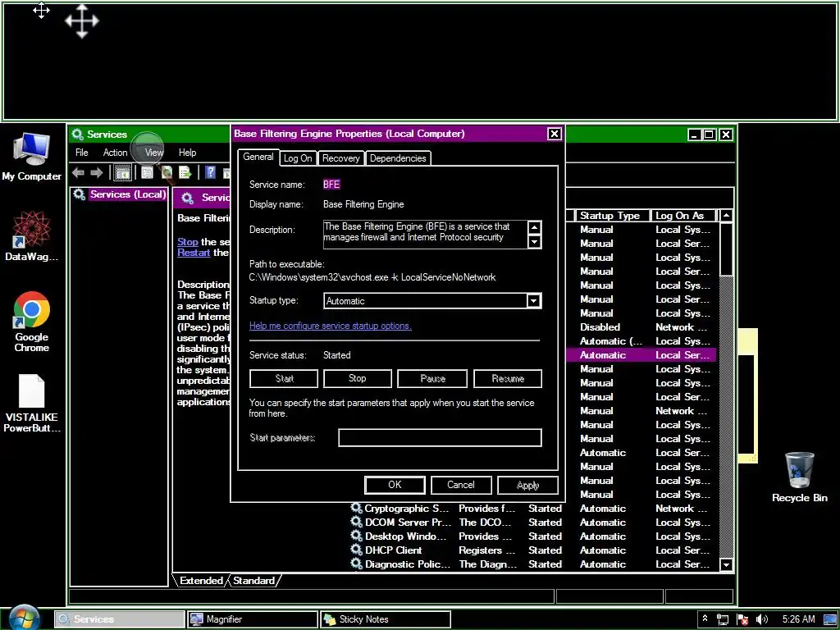This screenshot has width=840, height=630.
Task: Click the network tray icon
Action: pyautogui.click(x=722, y=619)
